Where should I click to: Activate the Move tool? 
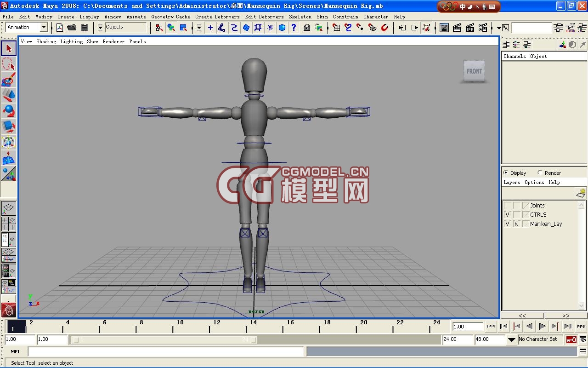pos(9,95)
